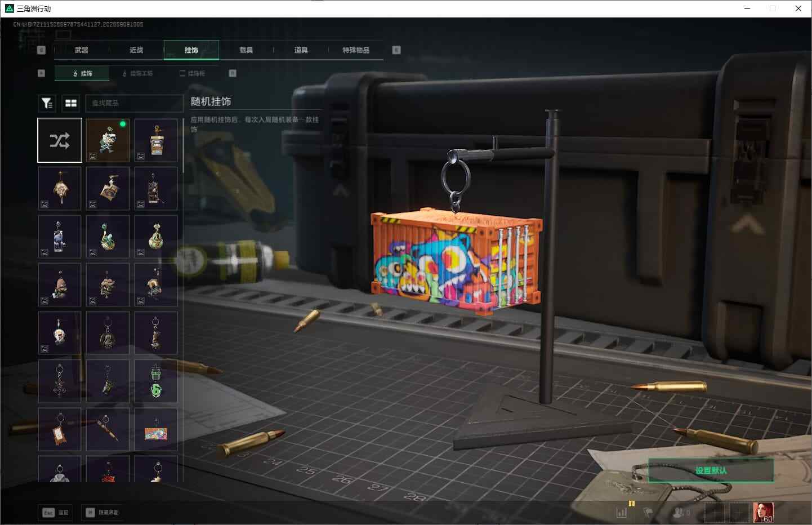Go to next category with right key icon
Image resolution: width=812 pixels, height=525 pixels.
pyautogui.click(x=396, y=50)
